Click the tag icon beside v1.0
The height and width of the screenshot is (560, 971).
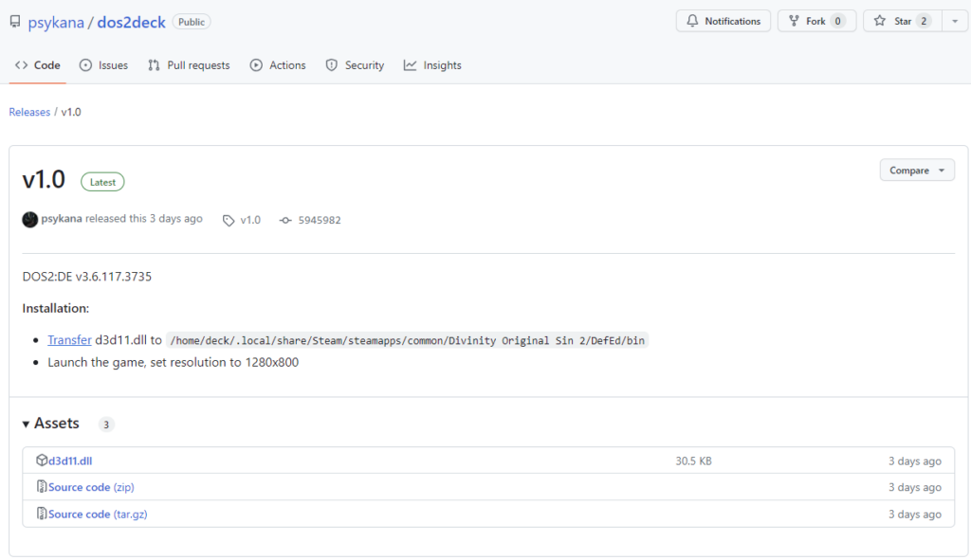[229, 220]
